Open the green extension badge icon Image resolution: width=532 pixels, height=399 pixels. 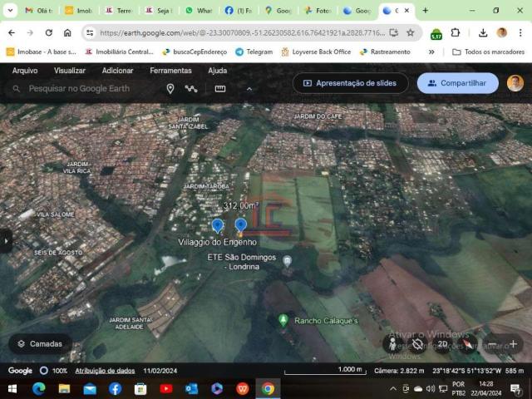click(x=436, y=33)
